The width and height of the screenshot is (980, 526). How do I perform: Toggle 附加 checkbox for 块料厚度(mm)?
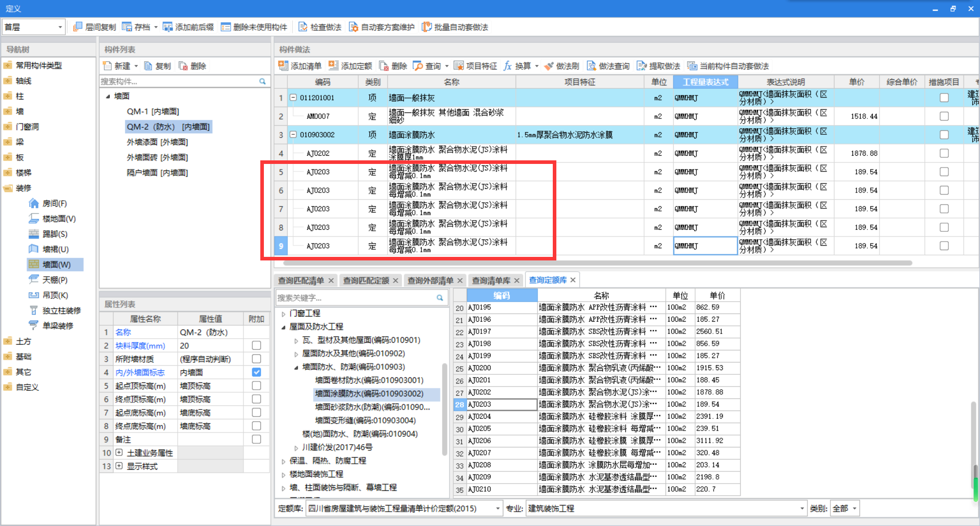(x=257, y=346)
